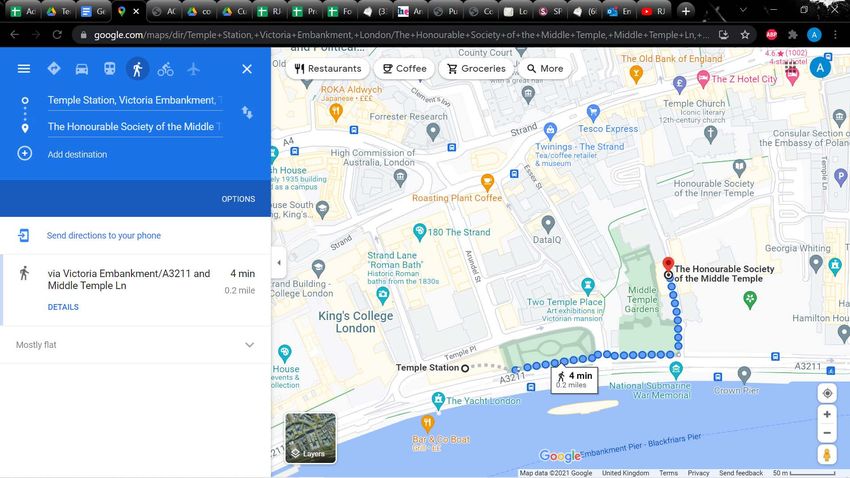Image resolution: width=850 pixels, height=478 pixels.
Task: Open 180 The Strand map pin
Action: (x=419, y=232)
